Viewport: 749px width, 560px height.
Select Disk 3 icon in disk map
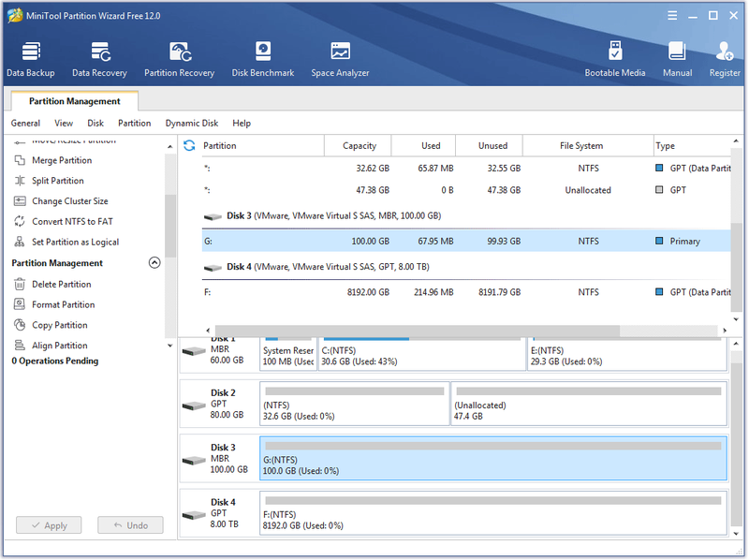[194, 461]
